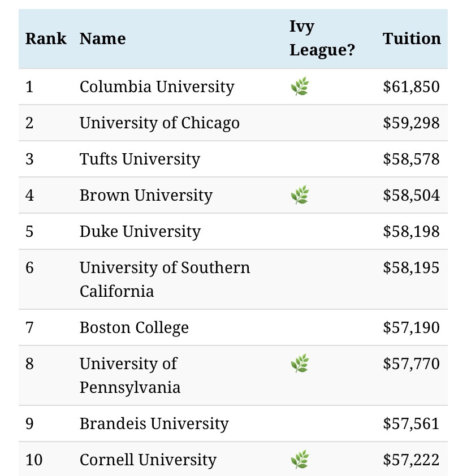467x476 pixels.
Task: Select University of Chicago name
Action: point(159,123)
